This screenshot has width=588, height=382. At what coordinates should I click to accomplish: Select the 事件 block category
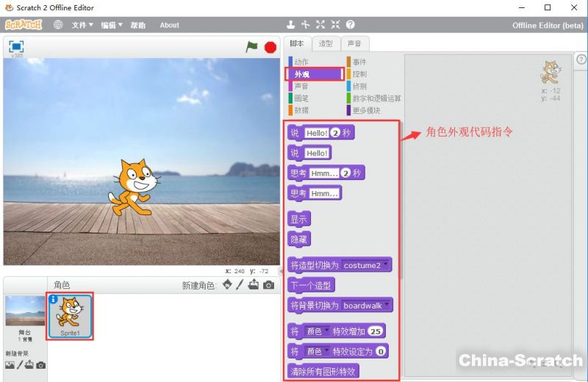[359, 62]
